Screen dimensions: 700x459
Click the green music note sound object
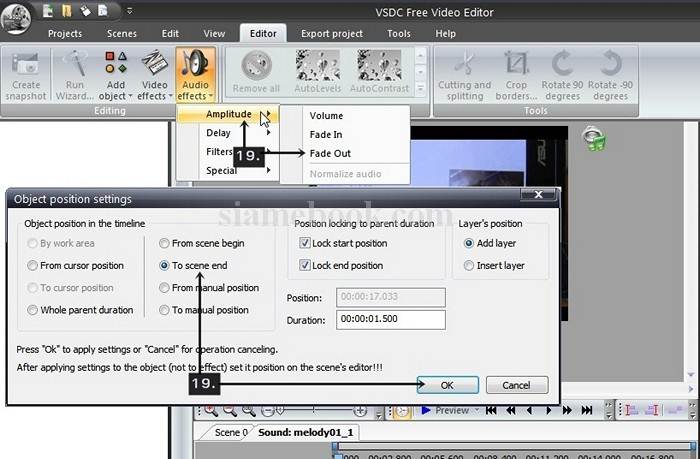point(594,138)
